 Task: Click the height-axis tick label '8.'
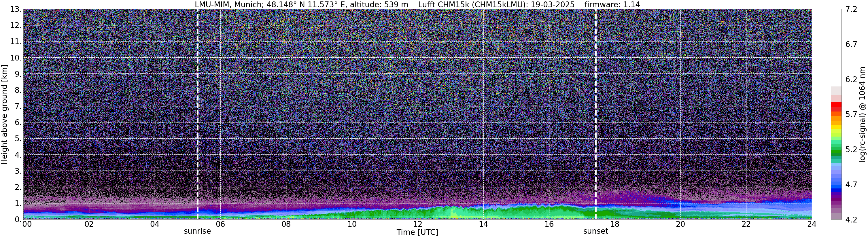pos(18,90)
